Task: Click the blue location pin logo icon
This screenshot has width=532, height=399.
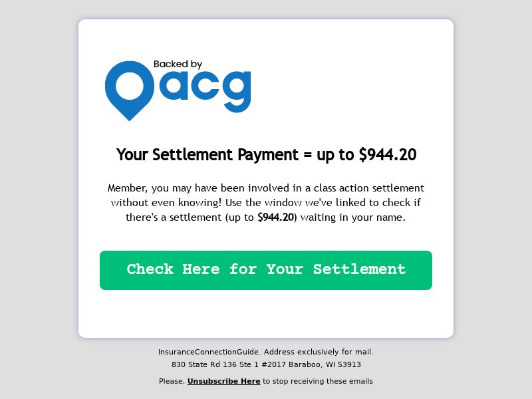Action: [x=129, y=90]
